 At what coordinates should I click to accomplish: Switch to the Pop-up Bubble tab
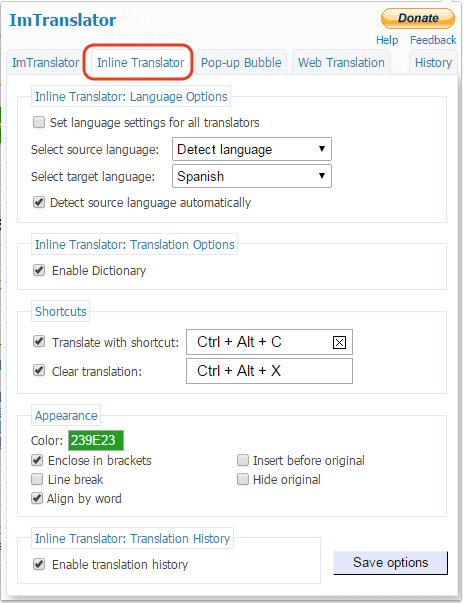click(x=241, y=63)
